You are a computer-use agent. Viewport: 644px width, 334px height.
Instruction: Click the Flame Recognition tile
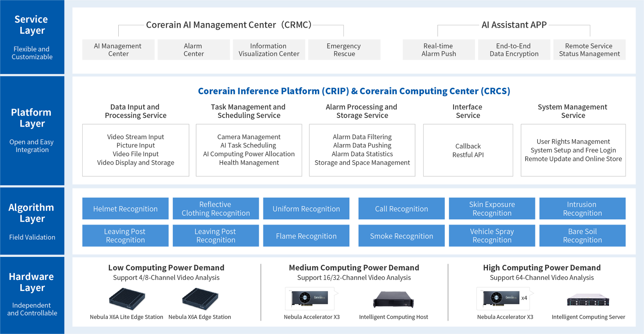[x=306, y=236]
